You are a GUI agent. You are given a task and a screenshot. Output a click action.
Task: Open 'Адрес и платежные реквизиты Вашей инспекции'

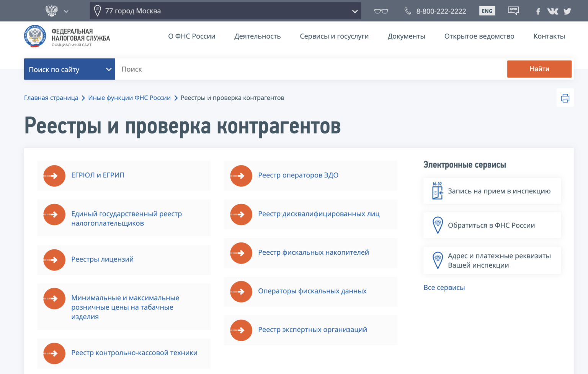click(x=492, y=260)
